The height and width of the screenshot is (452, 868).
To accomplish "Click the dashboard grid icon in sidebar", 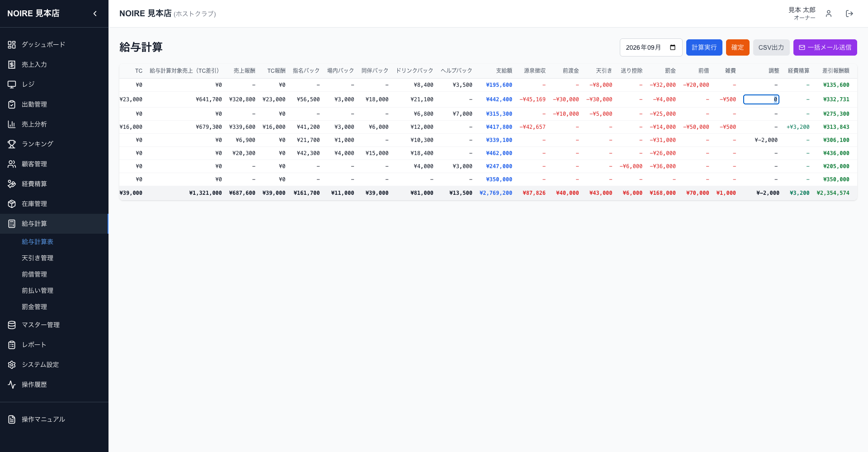I will click(12, 45).
